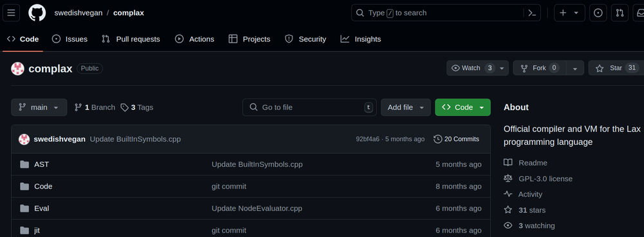The image size is (644, 237).
Task: Switch to the Insights tab
Action: pos(361,39)
